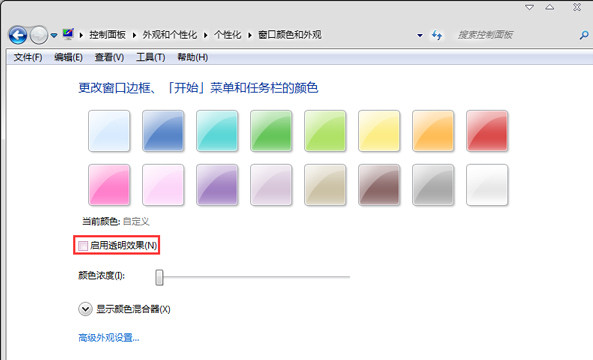
Task: Click the Control Panel monitor icon in address bar
Action: (68, 34)
